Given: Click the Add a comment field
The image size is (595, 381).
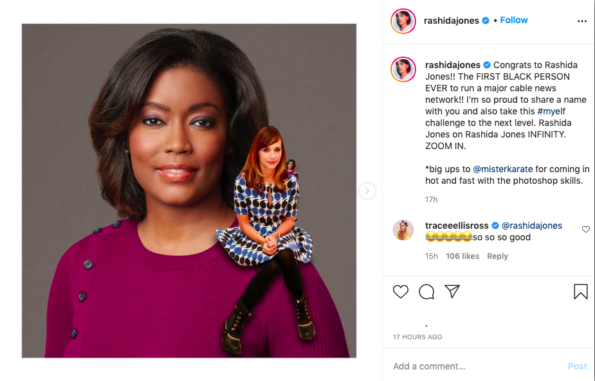Looking at the screenshot, I should tap(476, 366).
